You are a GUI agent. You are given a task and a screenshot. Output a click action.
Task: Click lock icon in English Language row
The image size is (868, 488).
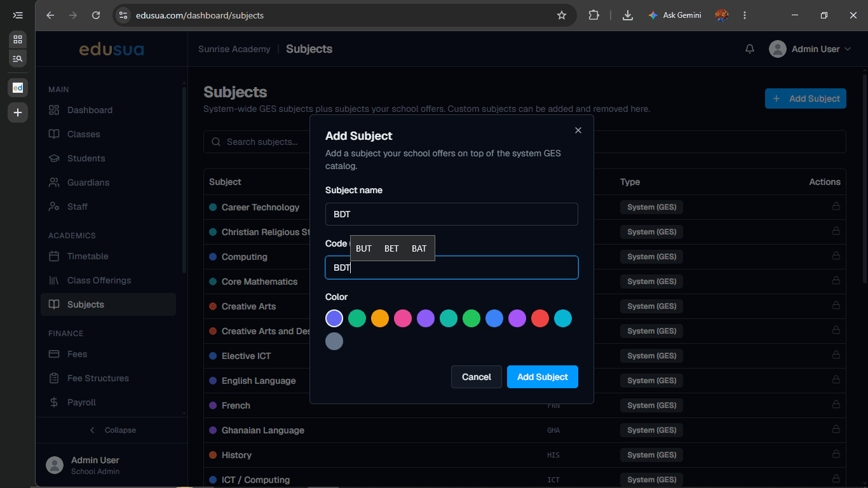click(836, 380)
